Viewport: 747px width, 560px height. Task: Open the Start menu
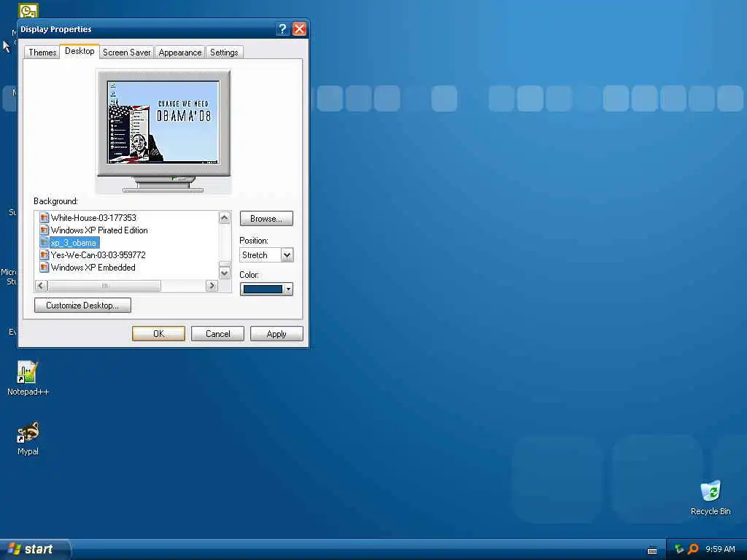coord(34,549)
